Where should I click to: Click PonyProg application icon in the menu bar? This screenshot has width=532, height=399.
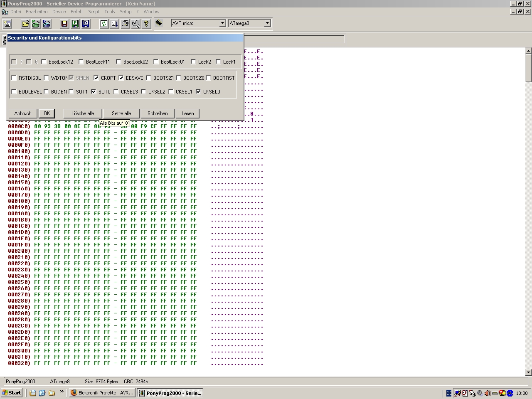pos(5,12)
